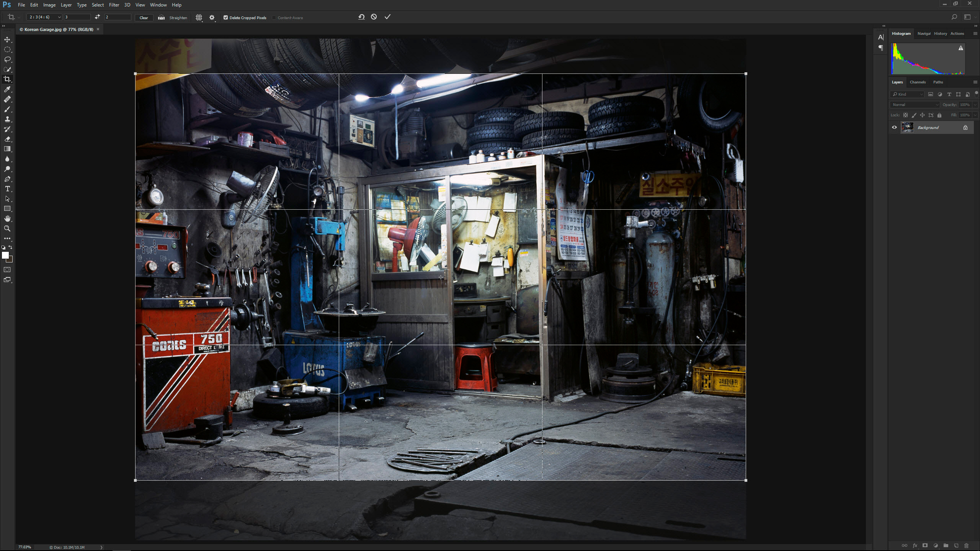Switch to the Channels tab
Viewport: 980px width, 551px height.
click(x=918, y=82)
